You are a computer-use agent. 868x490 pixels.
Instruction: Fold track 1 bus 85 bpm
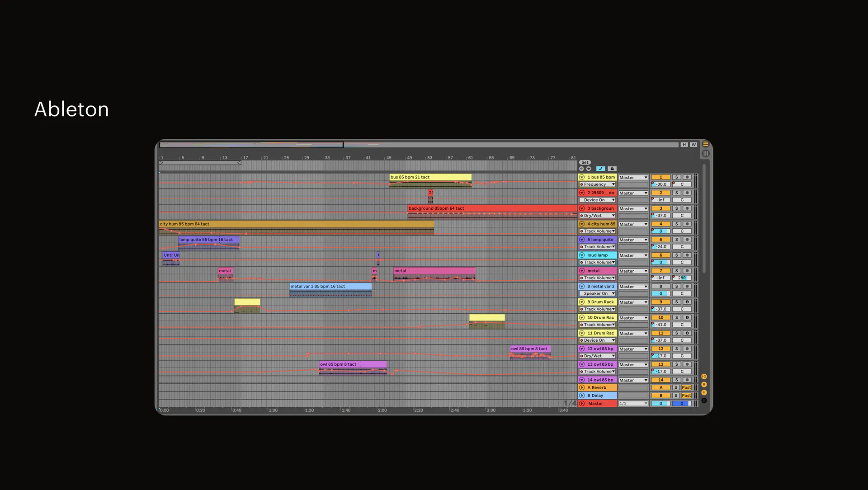(x=582, y=177)
